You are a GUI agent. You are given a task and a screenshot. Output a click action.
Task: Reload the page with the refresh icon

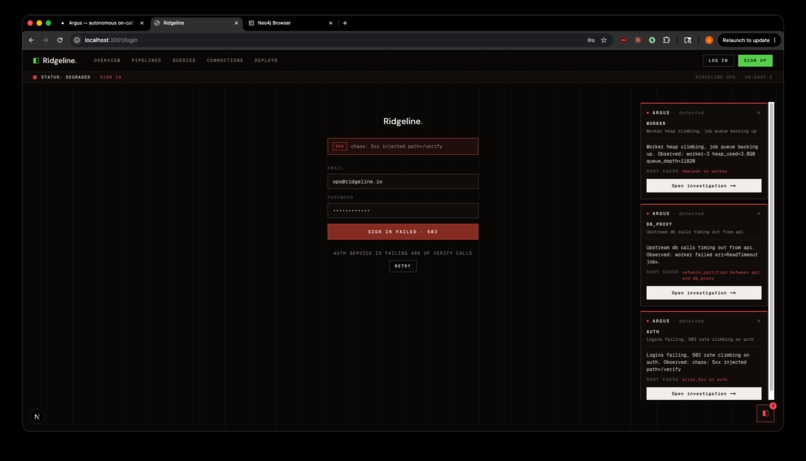click(x=60, y=40)
